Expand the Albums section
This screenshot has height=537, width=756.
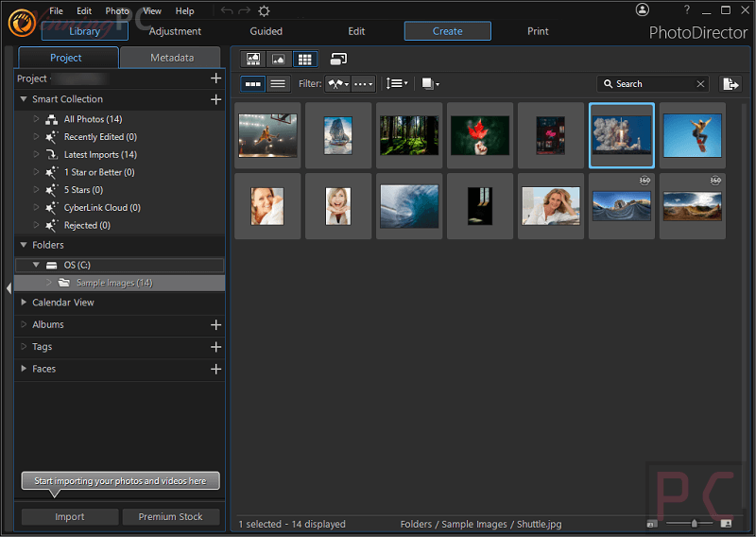[x=23, y=324]
